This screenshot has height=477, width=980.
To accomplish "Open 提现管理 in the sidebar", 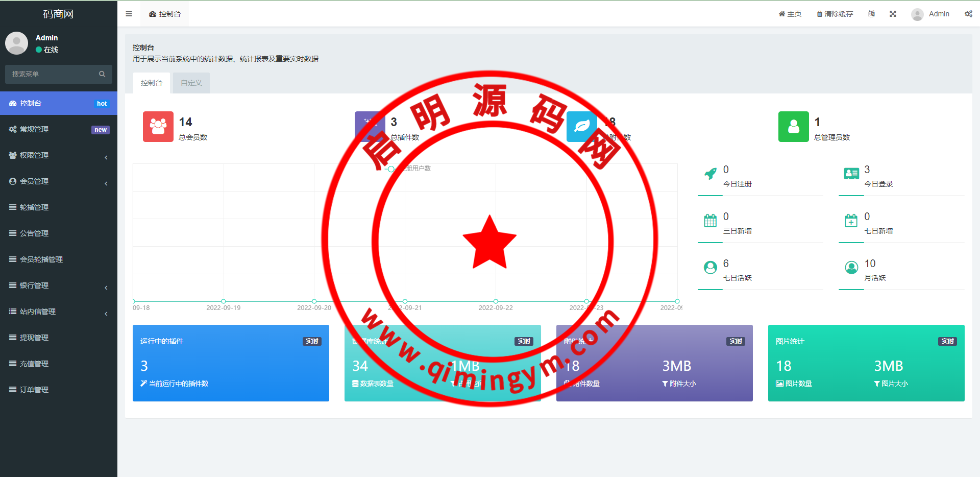I will [x=34, y=338].
